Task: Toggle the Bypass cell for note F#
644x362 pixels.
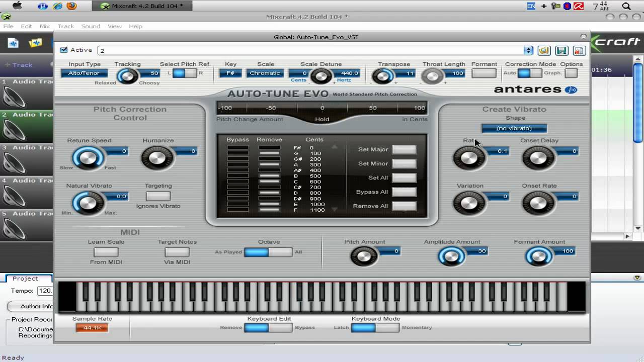Action: pos(237,148)
